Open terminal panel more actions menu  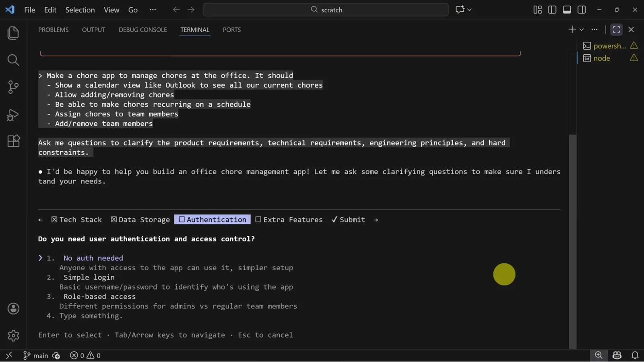pyautogui.click(x=594, y=29)
